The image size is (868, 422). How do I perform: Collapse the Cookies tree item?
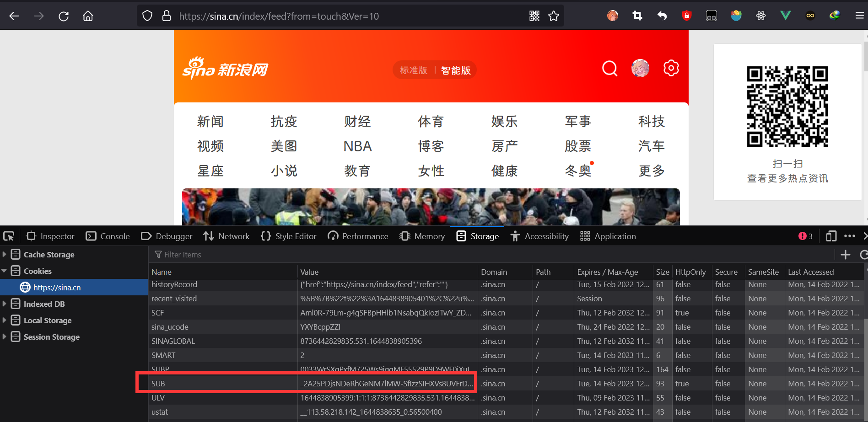click(x=5, y=271)
